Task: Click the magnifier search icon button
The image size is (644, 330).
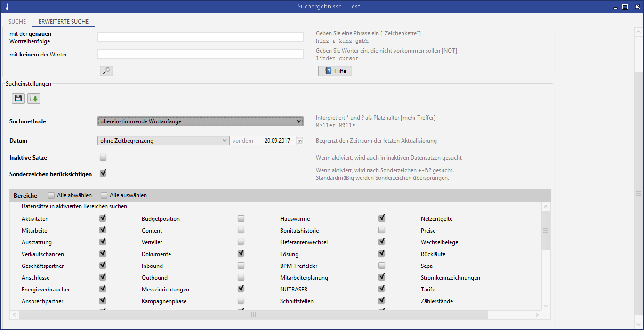Action: (x=106, y=71)
